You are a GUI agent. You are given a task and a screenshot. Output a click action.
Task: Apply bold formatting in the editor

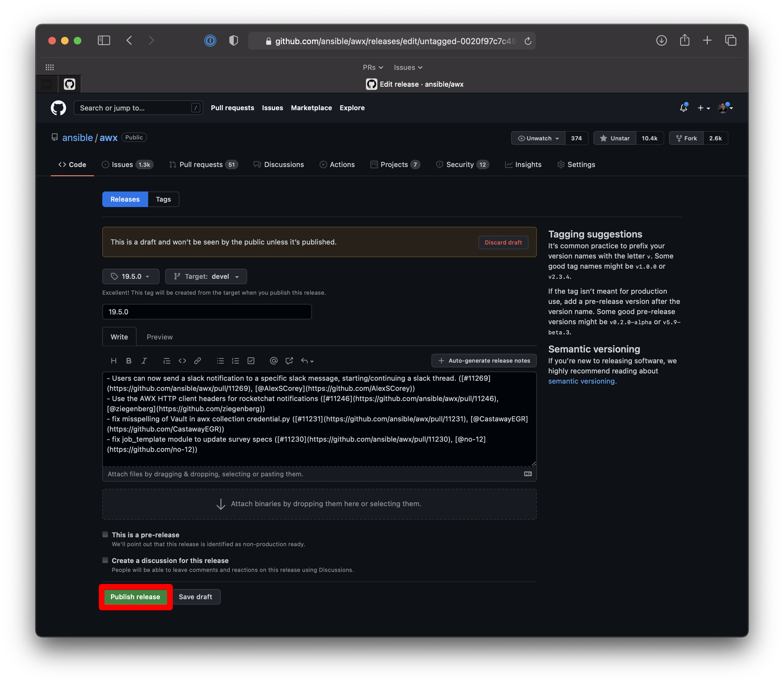point(129,360)
